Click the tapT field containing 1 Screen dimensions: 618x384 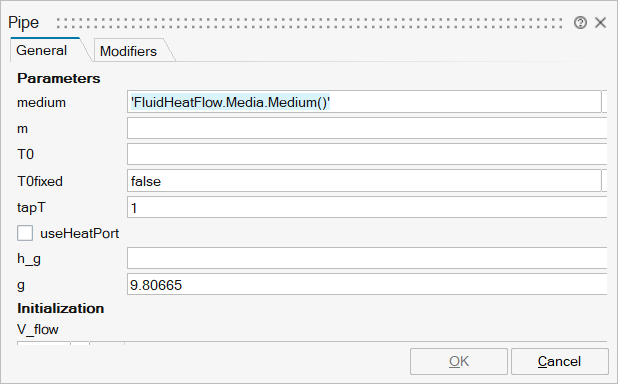point(367,207)
